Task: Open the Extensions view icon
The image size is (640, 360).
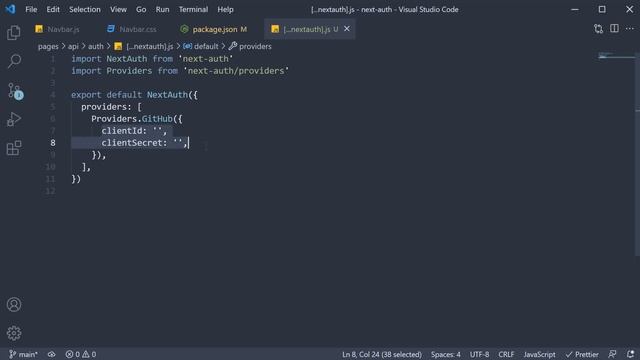Action: [x=14, y=148]
